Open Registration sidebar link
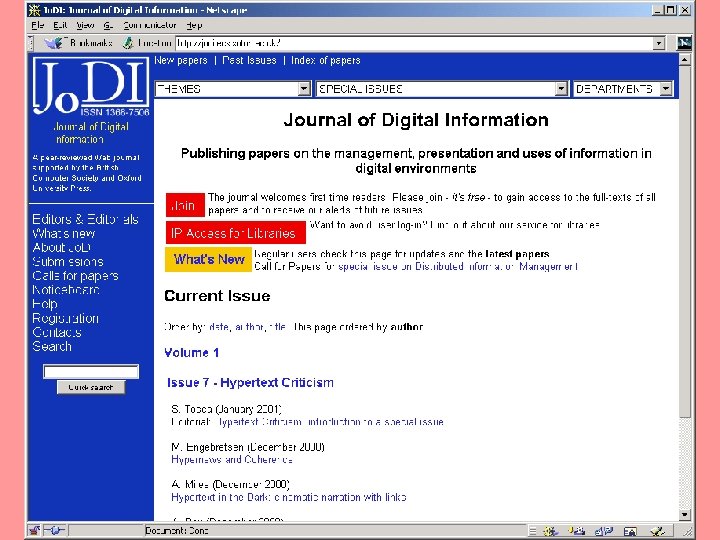This screenshot has width=720, height=540. tap(65, 318)
